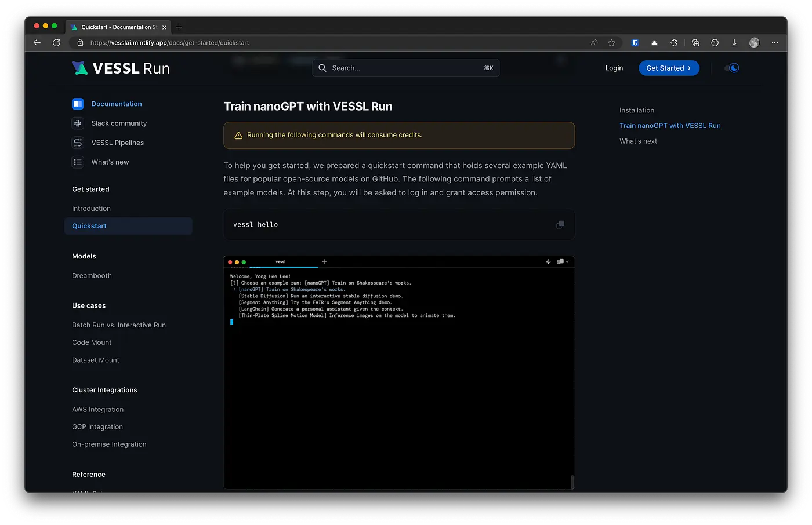This screenshot has height=525, width=812.
Task: Open the What's new link
Action: click(x=110, y=162)
